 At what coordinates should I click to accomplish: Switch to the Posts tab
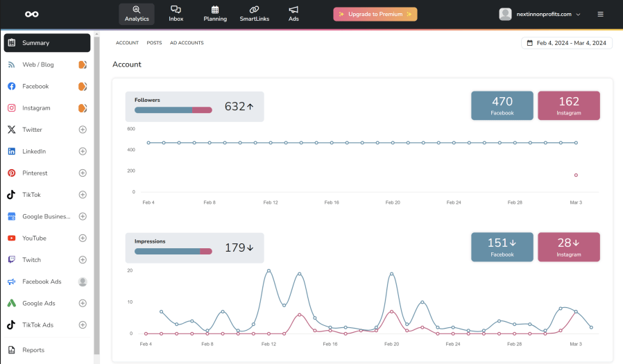click(x=154, y=43)
